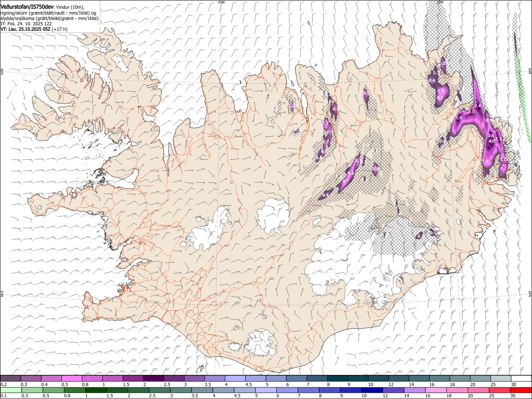Click the 15W longitude label at top
Image resolution: width=532 pixels, height=399 pixels.
click(x=440, y=2)
